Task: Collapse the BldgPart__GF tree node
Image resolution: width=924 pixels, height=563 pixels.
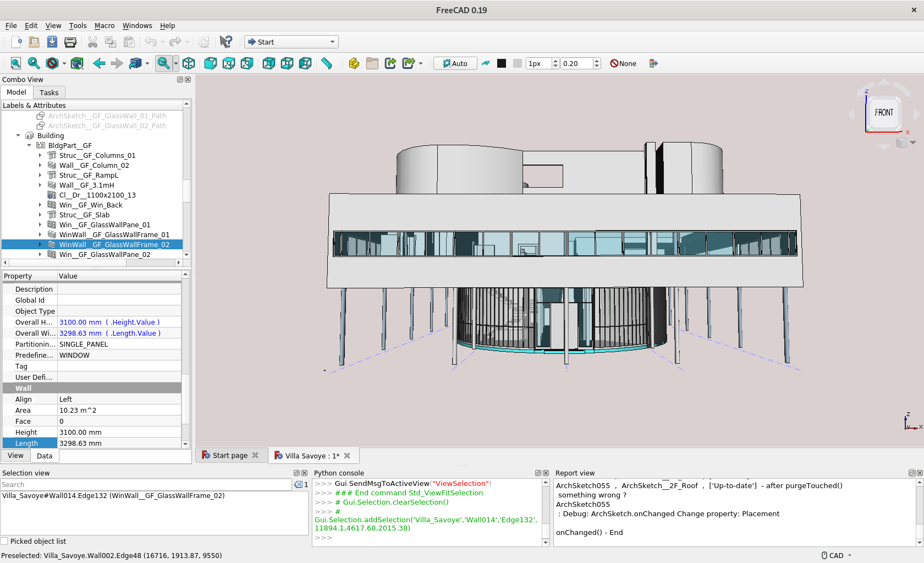Action: coord(29,145)
